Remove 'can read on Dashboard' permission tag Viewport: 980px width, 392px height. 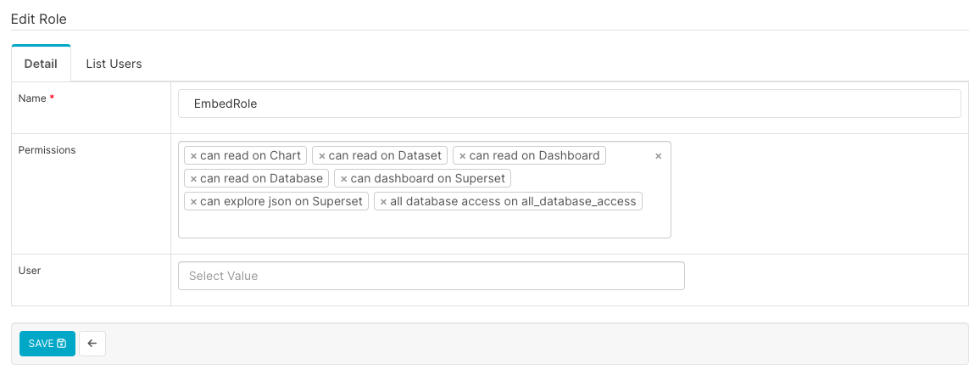point(462,156)
